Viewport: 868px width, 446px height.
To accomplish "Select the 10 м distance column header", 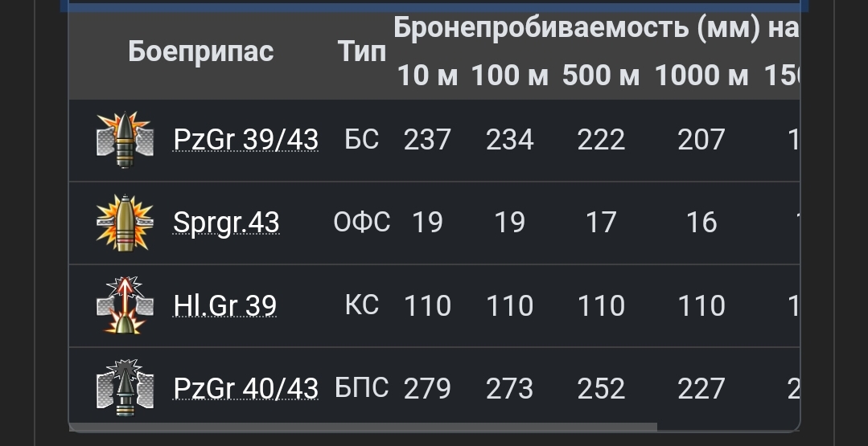I will (427, 76).
